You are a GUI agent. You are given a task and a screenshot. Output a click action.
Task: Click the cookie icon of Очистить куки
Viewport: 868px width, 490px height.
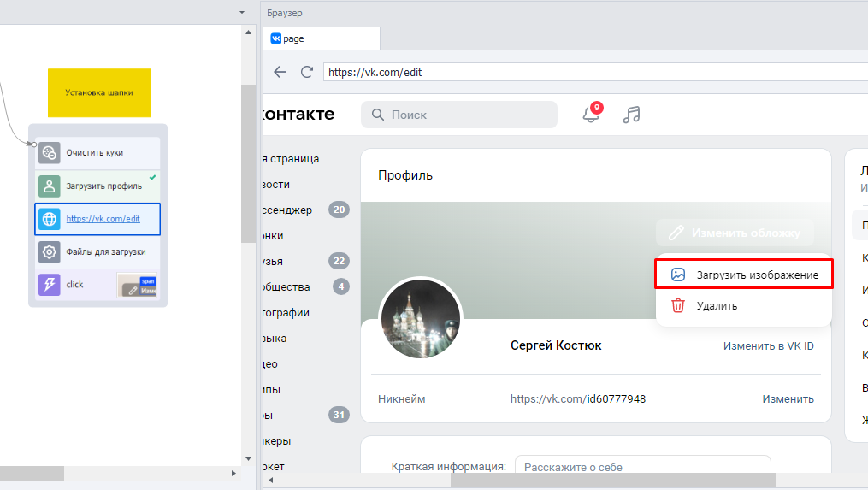[x=50, y=153]
